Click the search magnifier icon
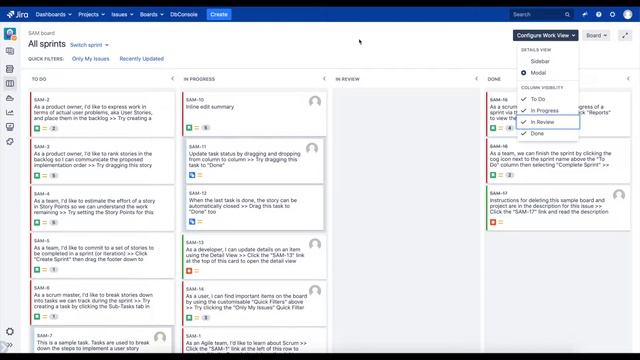The image size is (640, 360). tap(567, 14)
